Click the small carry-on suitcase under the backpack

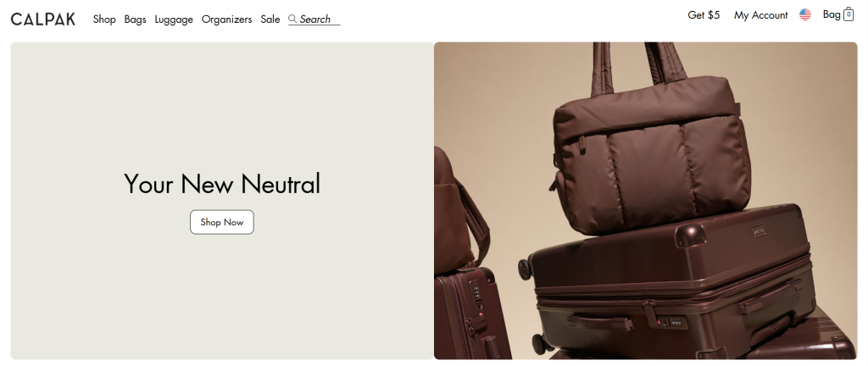coord(470,315)
